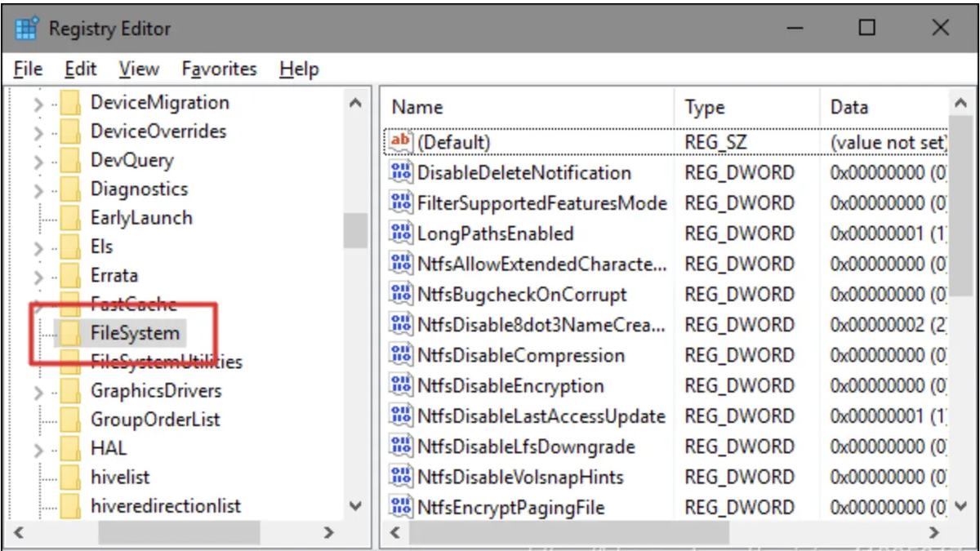Click the FileSystem folder icon

(70, 333)
